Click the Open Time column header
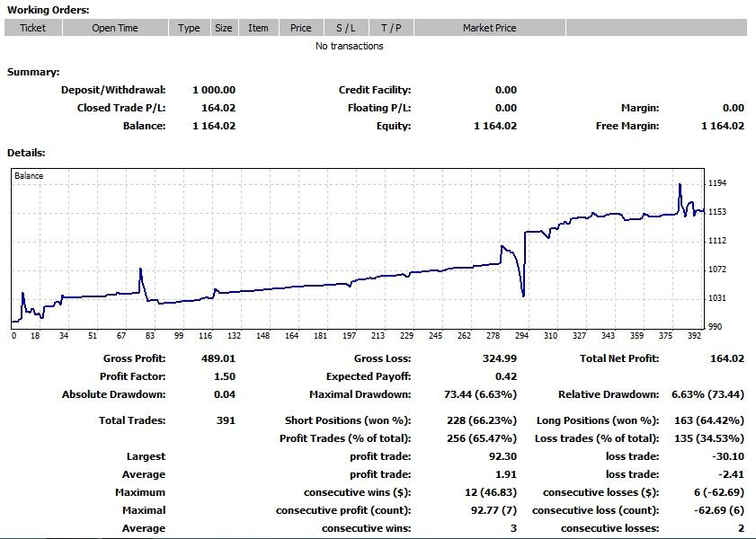 [x=115, y=28]
